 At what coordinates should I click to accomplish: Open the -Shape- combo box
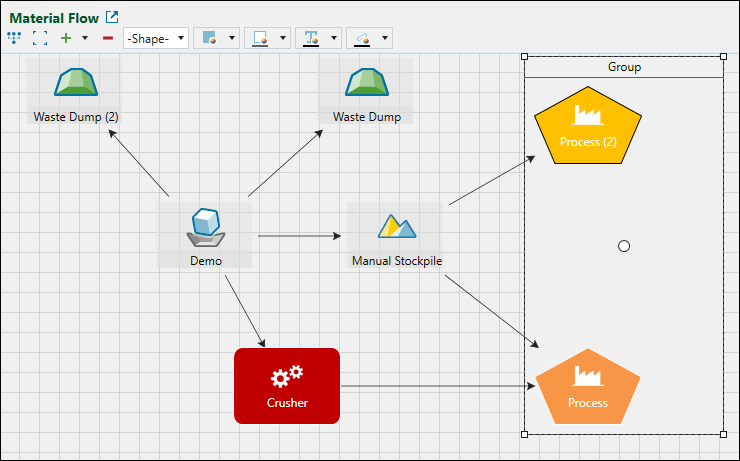[x=156, y=38]
